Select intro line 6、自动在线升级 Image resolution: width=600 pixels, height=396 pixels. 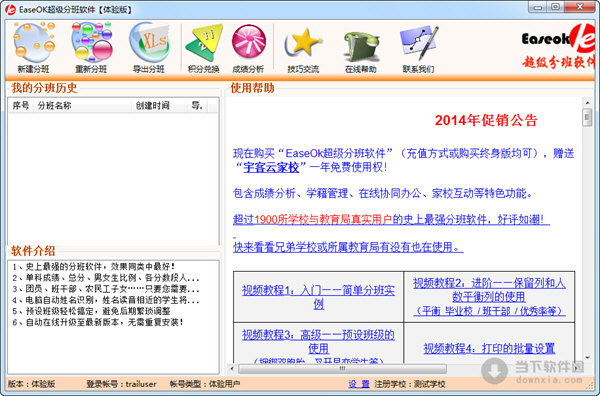click(x=98, y=322)
